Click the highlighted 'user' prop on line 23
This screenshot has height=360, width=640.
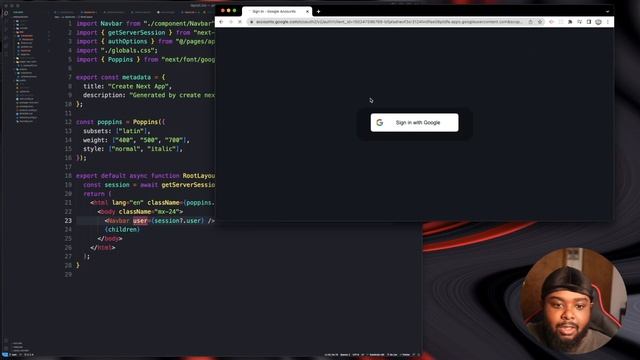pyautogui.click(x=140, y=220)
